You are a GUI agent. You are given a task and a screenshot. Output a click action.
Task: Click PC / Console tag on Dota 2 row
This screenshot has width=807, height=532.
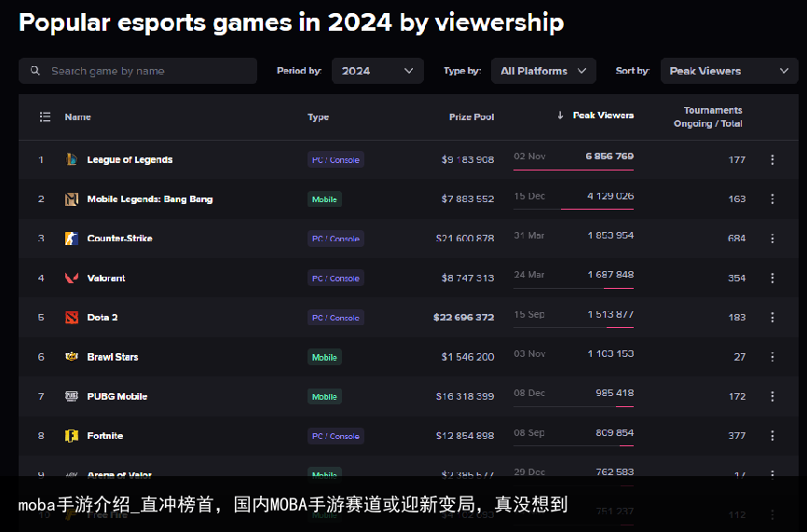click(x=335, y=318)
